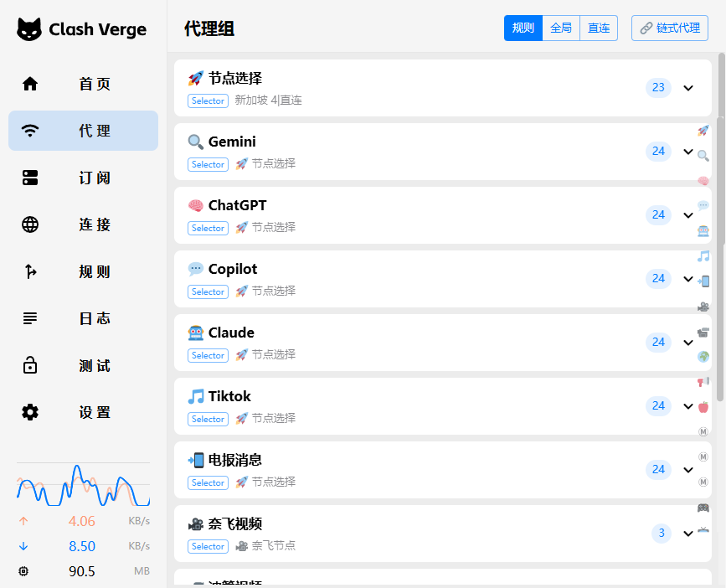
Task: Expand the Claude proxy group
Action: (x=688, y=343)
